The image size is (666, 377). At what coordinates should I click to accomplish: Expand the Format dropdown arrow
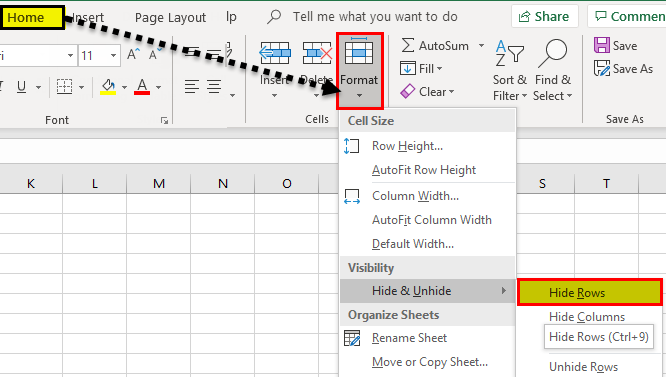359,96
